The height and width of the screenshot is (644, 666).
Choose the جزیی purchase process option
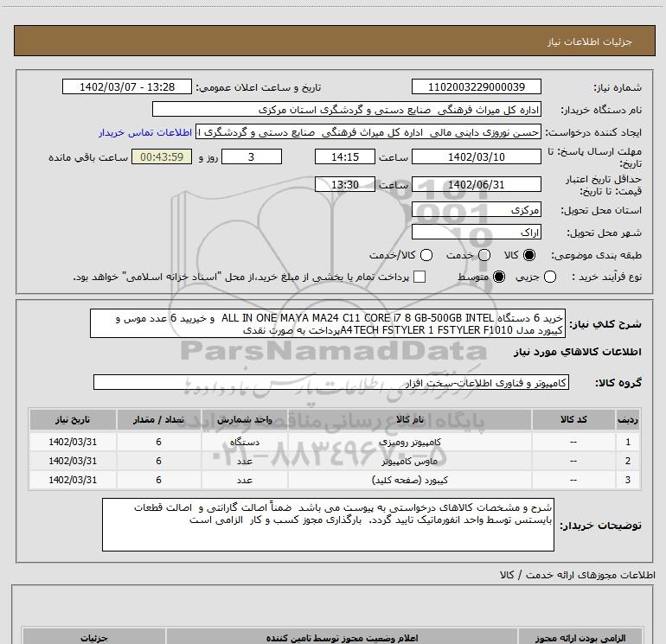549,277
